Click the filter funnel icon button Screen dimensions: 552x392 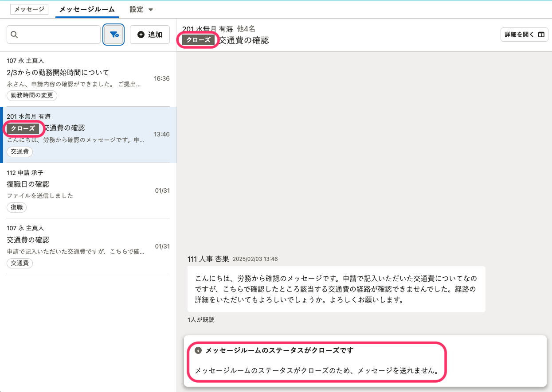[114, 35]
